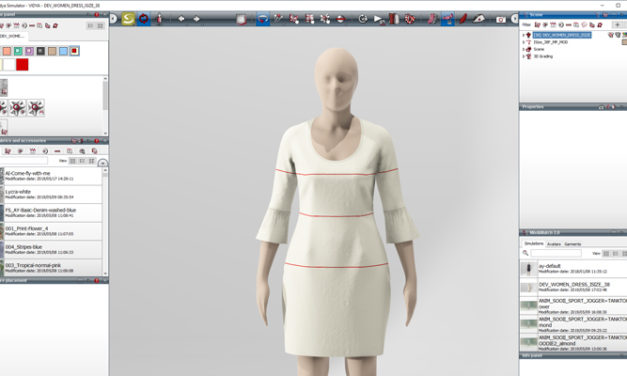Click the left arrow in the top toolbar
The width and height of the screenshot is (627, 376).
[x=181, y=19]
